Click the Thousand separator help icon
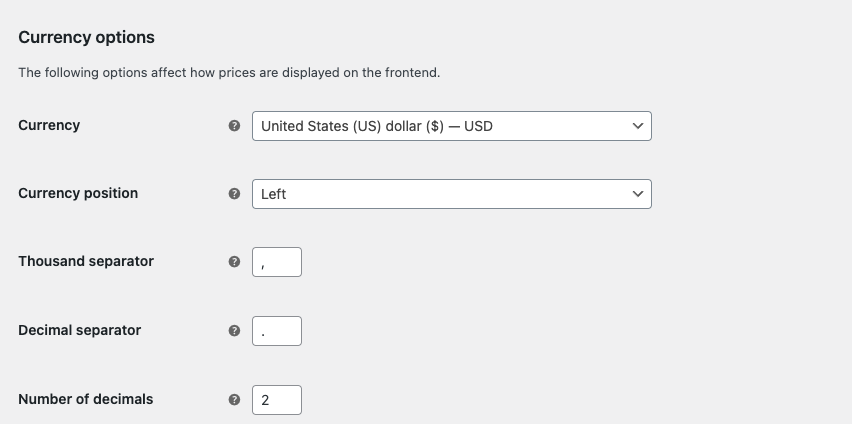 tap(234, 261)
